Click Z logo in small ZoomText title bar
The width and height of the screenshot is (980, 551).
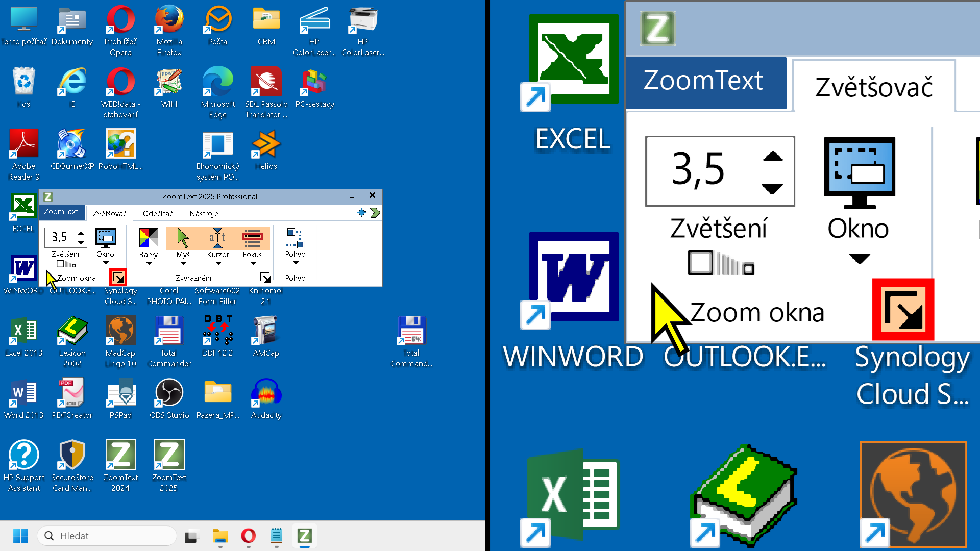pos(48,197)
